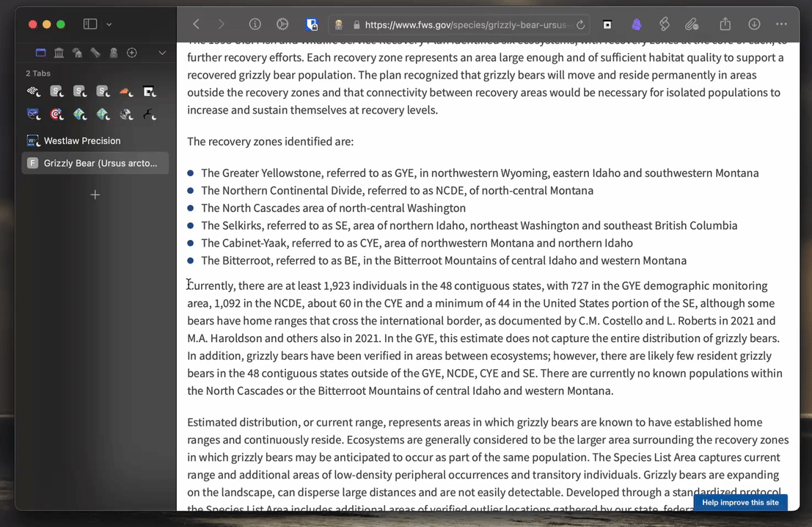The height and width of the screenshot is (527, 812).
Task: Toggle the browser sidebar visibility
Action: pos(90,23)
